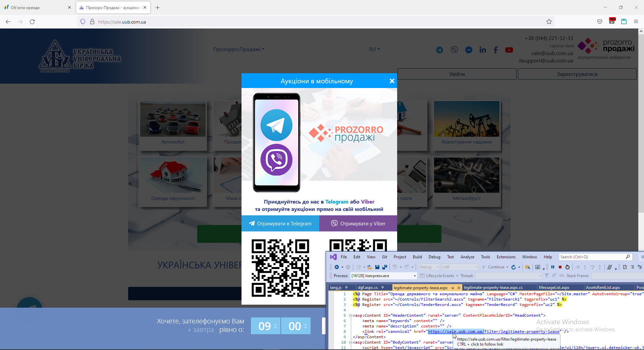Screen dimensions: 644x350
Task: Click Find in Files icon
Action: pyautogui.click(x=528, y=267)
